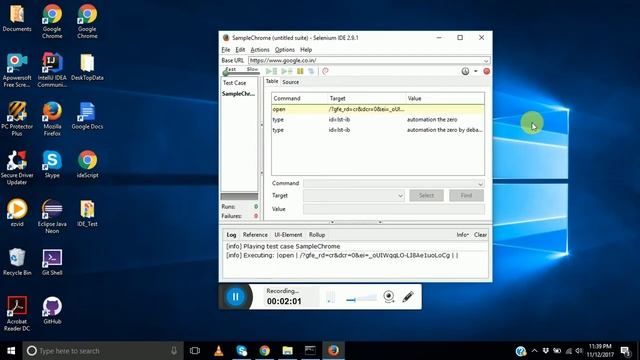Image resolution: width=640 pixels, height=360 pixels.
Task: Open the Options menu
Action: point(284,49)
